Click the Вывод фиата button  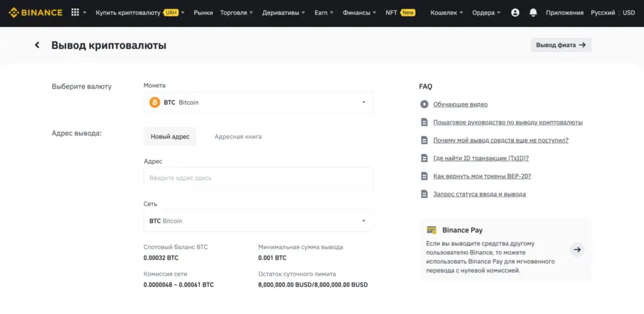561,45
